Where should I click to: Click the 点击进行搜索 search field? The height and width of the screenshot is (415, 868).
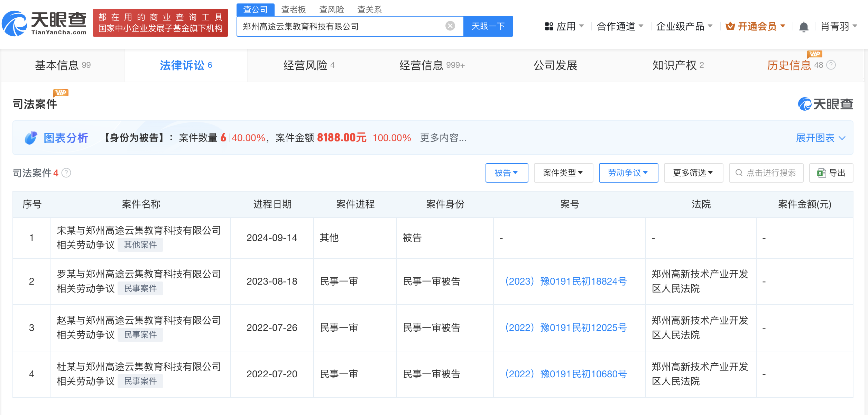coord(766,173)
